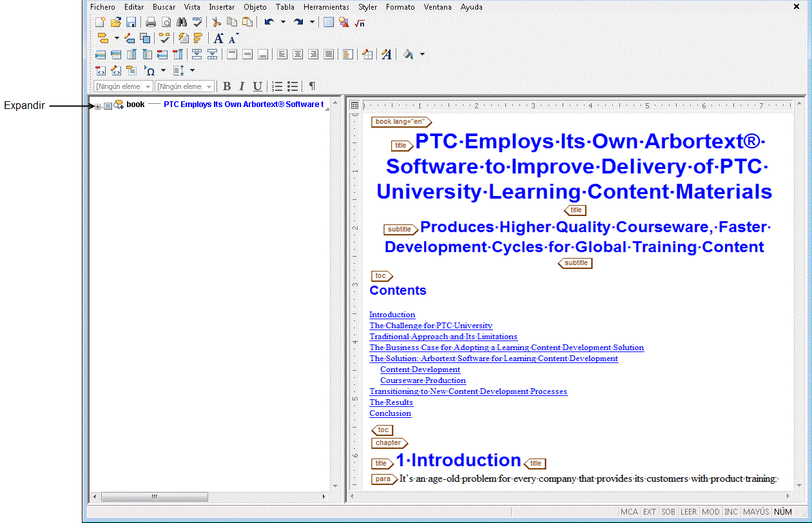Undo the last action with the arrow icon

click(269, 22)
